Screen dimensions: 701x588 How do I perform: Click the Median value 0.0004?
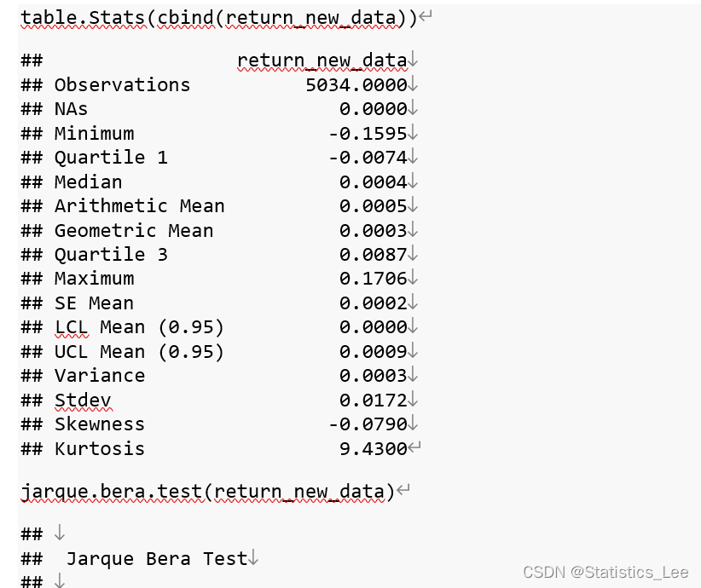[x=374, y=182]
